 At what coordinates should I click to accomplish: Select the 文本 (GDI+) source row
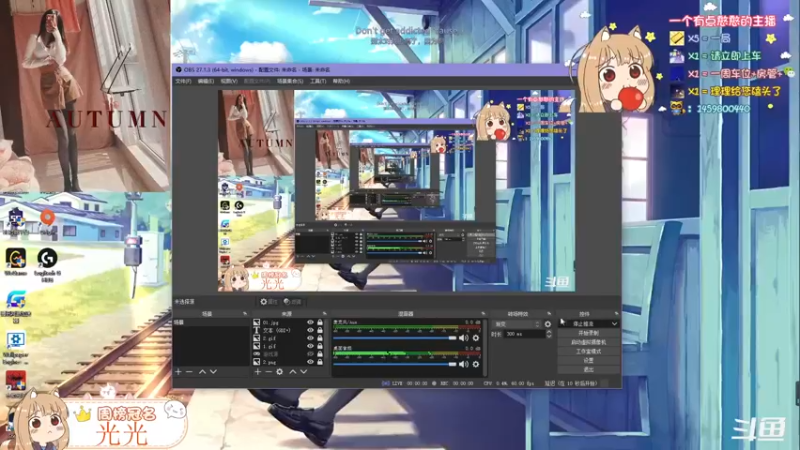click(x=288, y=330)
